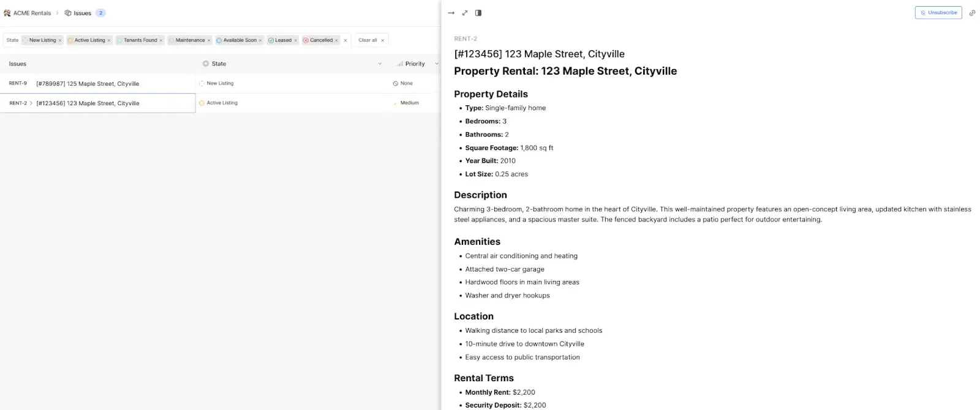Viewport: 980px width, 410px height.
Task: Remove the Tenants Found filter chip
Action: (x=161, y=40)
